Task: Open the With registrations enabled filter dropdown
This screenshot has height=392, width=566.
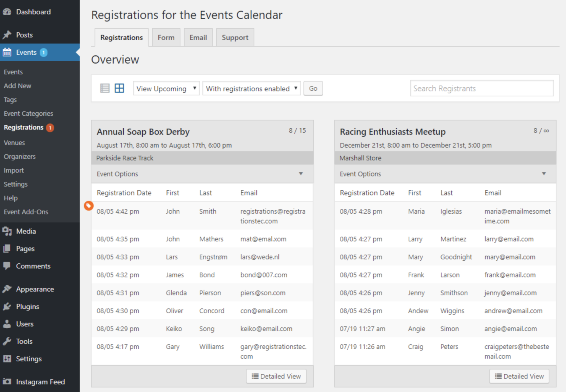Action: pos(251,88)
